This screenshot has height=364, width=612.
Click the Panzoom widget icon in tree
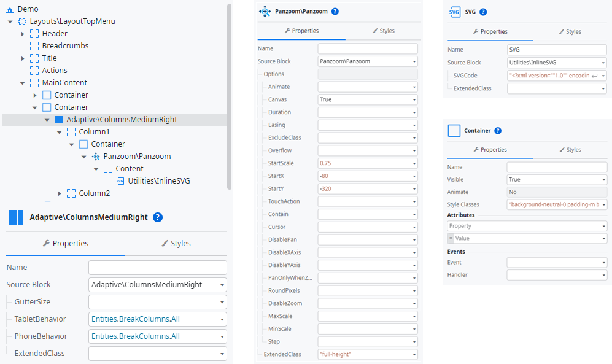(96, 157)
